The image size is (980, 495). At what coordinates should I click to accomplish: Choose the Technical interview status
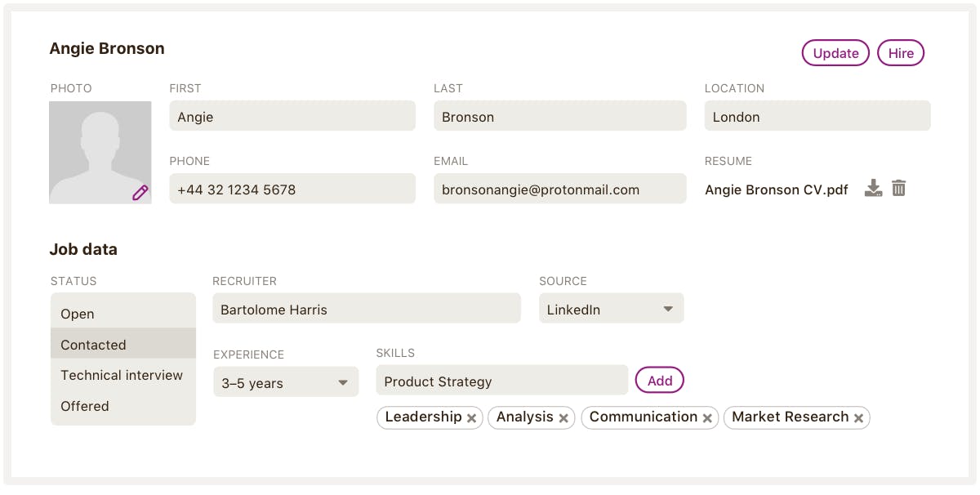(x=122, y=375)
